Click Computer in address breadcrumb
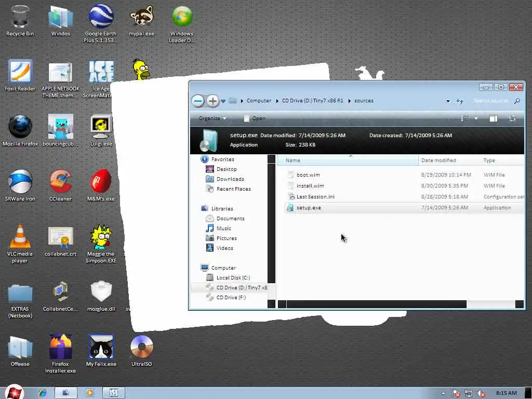 tap(259, 101)
